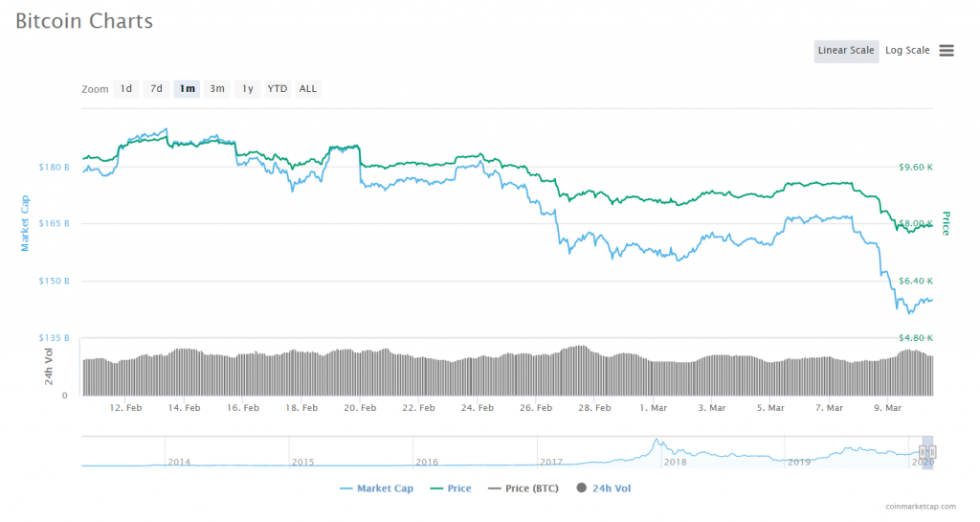Open the chart hamburger context menu
Image resolution: width=980 pixels, height=522 pixels.
(x=946, y=51)
